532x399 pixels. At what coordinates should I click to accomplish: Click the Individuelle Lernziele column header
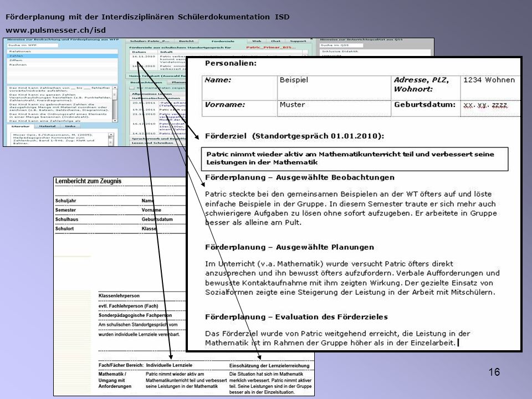(169, 365)
